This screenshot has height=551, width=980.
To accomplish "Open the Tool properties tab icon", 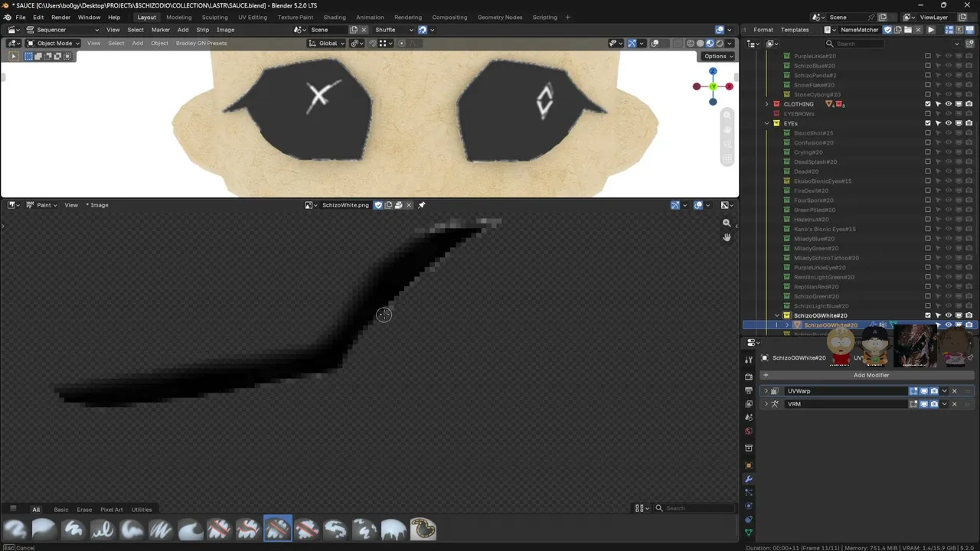I will coord(749,360).
